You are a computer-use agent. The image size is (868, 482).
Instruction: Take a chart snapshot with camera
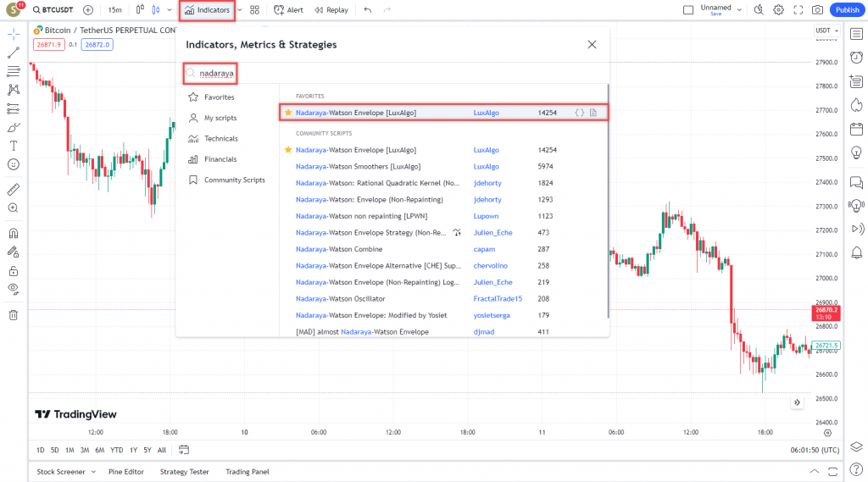818,10
